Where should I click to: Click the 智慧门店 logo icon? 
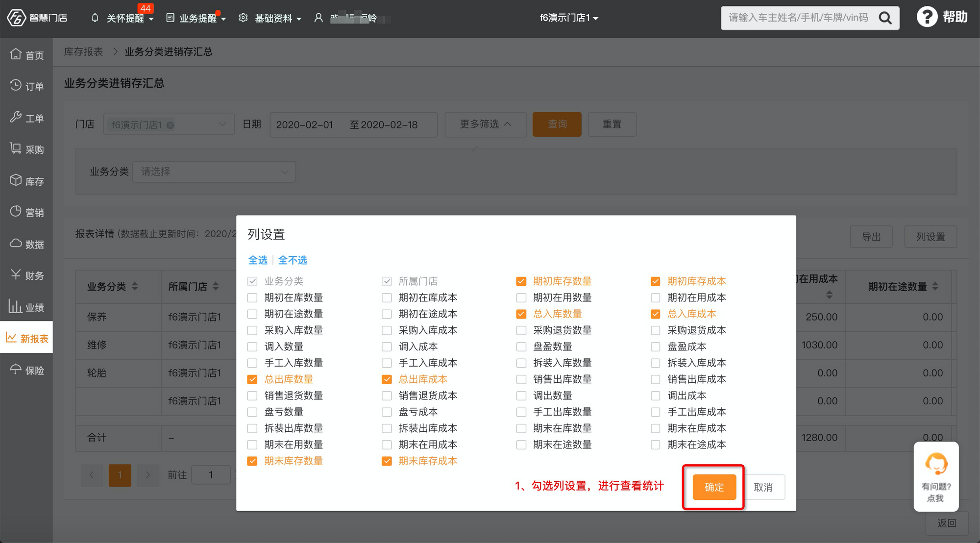tap(16, 18)
